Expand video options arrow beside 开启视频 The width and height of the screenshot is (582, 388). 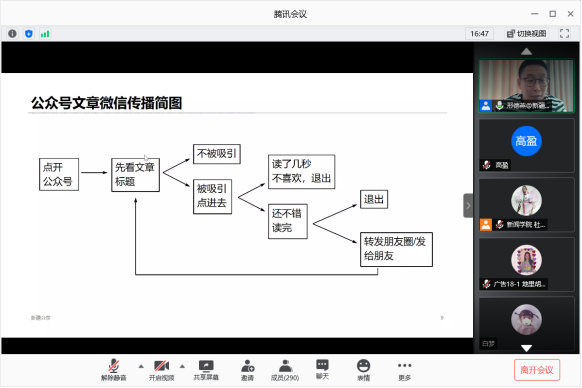click(x=182, y=366)
